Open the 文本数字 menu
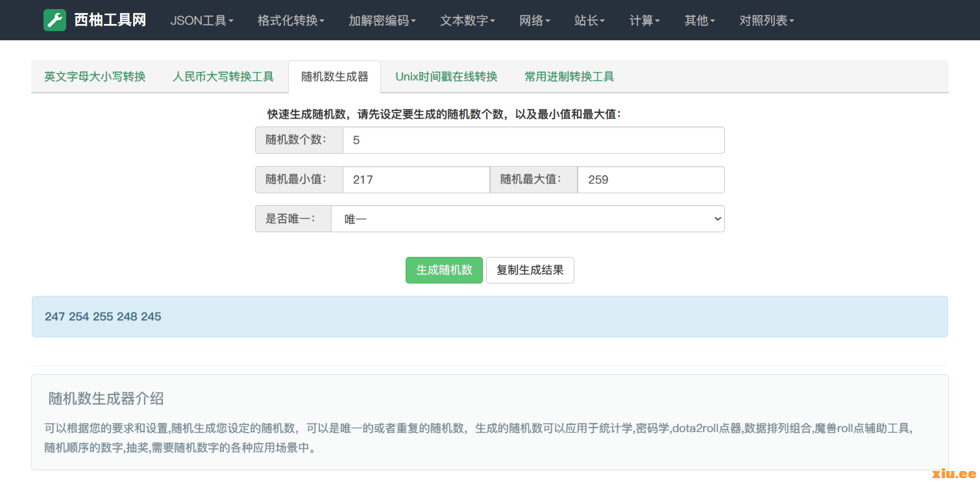The height and width of the screenshot is (482, 980). (x=467, y=21)
